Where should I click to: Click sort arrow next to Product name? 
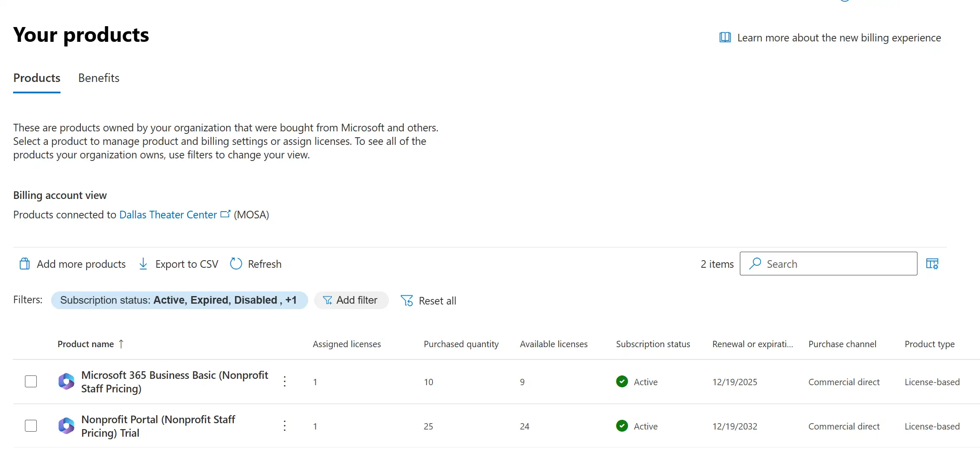[x=121, y=344]
